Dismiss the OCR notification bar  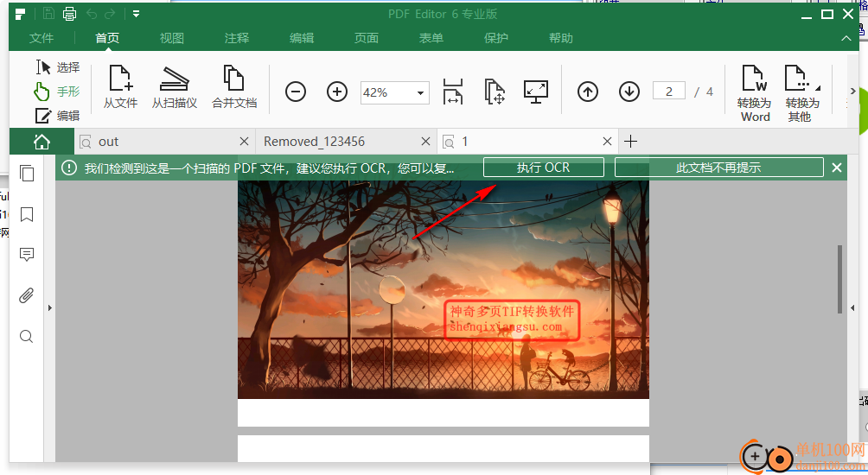837,168
